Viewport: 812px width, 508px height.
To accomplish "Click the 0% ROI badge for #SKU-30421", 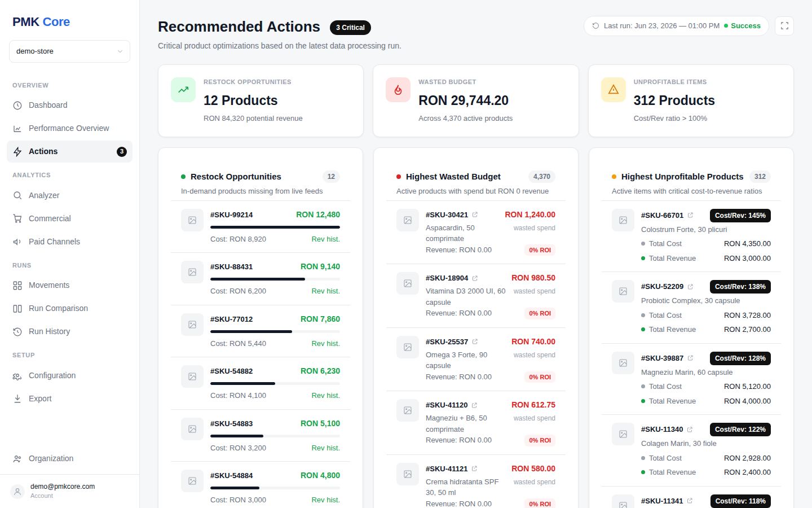I will (x=540, y=250).
